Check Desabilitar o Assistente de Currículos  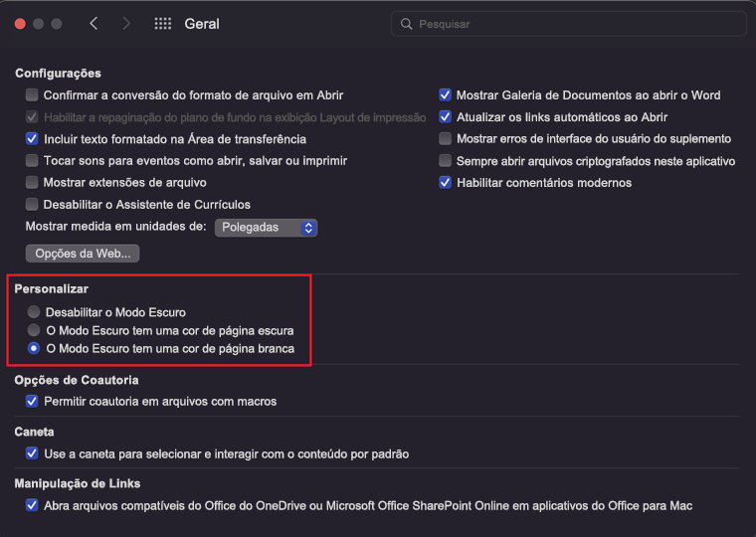point(32,205)
